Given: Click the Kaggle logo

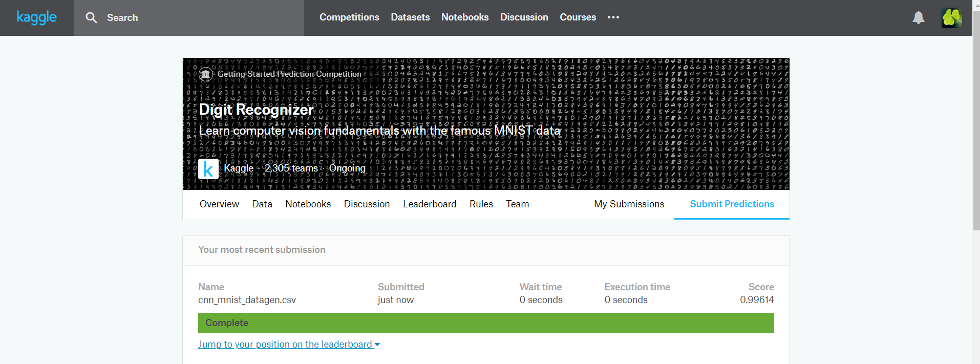Looking at the screenshot, I should [x=36, y=17].
